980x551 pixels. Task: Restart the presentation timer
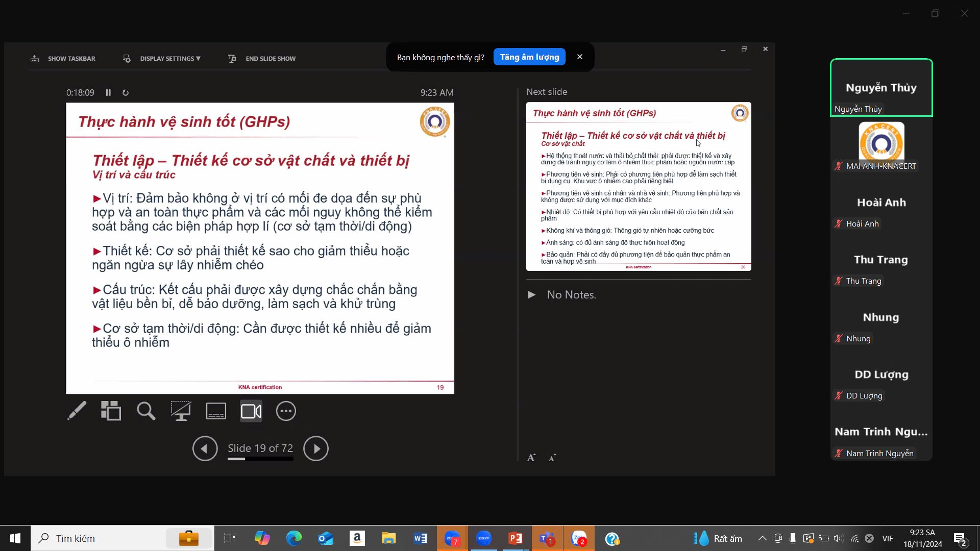126,92
